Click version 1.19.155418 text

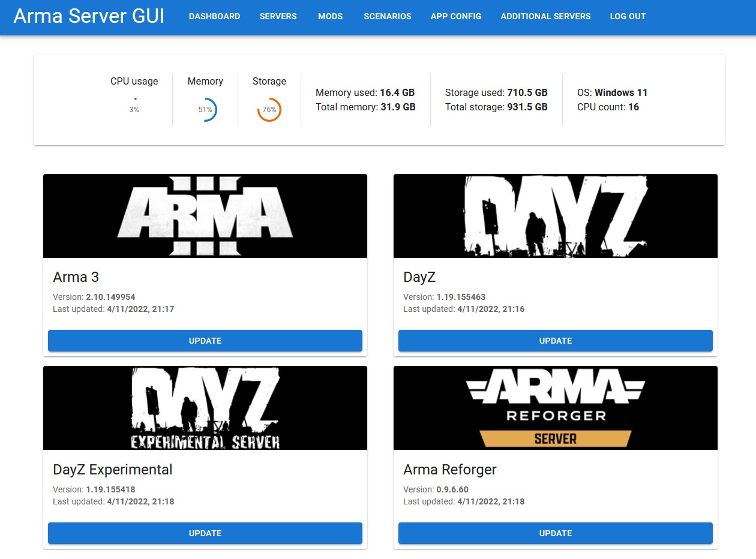pyautogui.click(x=110, y=489)
